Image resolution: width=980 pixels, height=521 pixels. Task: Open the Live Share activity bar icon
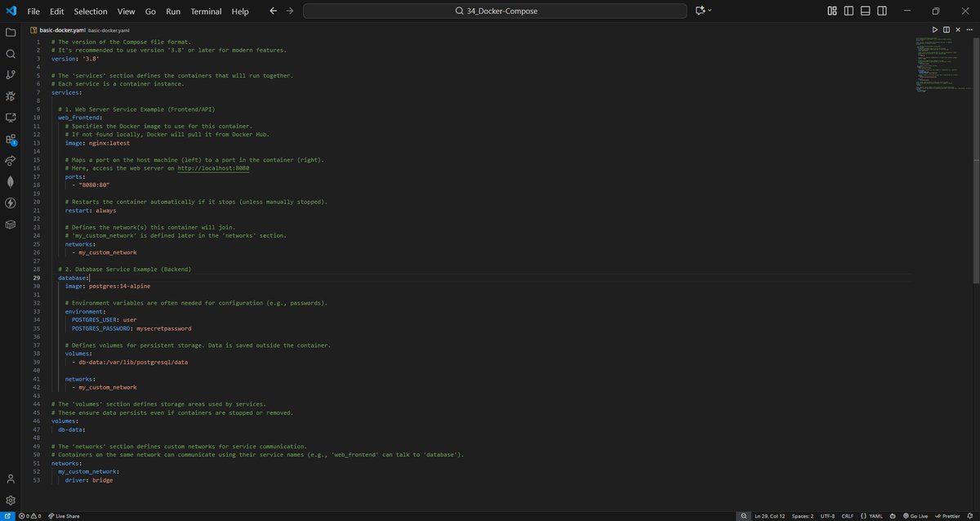click(11, 160)
